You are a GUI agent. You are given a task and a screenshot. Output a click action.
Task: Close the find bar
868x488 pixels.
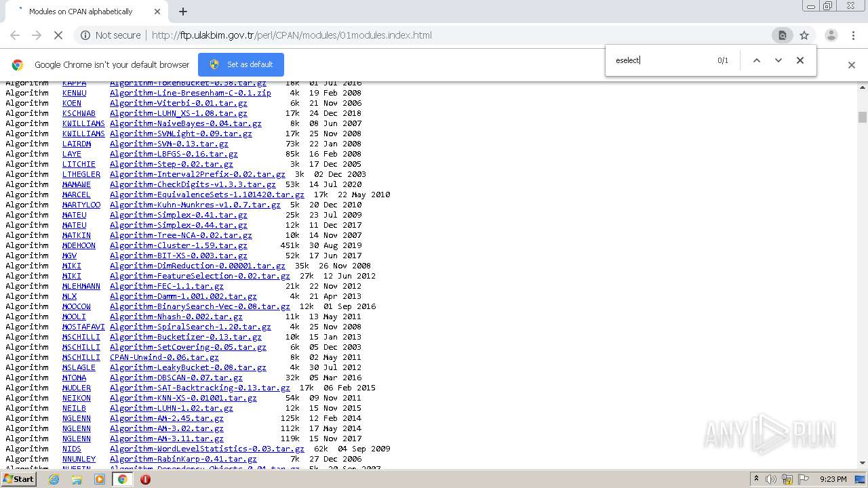(800, 60)
